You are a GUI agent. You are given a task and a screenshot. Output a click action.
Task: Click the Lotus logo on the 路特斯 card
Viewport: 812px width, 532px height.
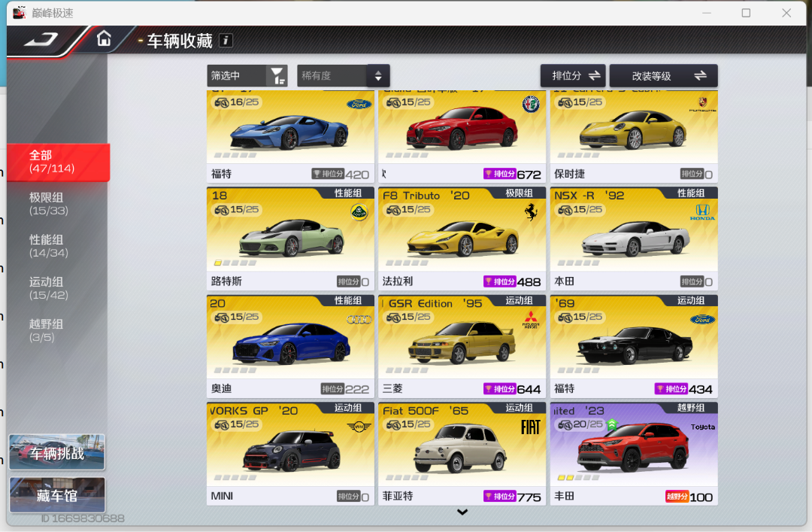(x=359, y=211)
